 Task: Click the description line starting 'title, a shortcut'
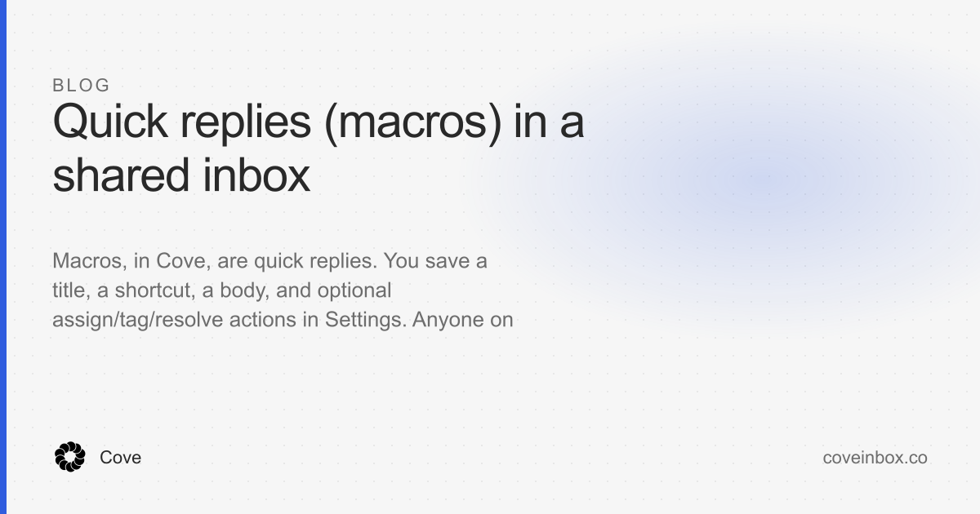point(222,290)
